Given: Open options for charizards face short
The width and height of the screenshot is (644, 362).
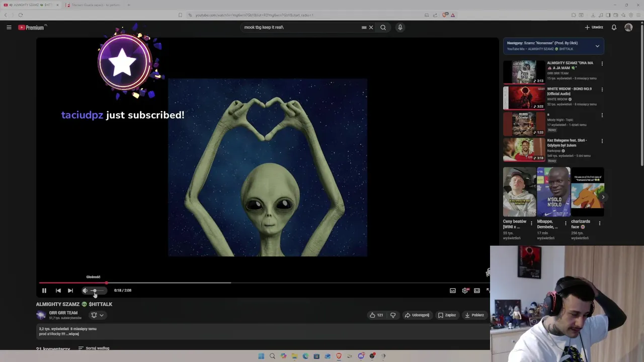Looking at the screenshot, I should (x=599, y=223).
